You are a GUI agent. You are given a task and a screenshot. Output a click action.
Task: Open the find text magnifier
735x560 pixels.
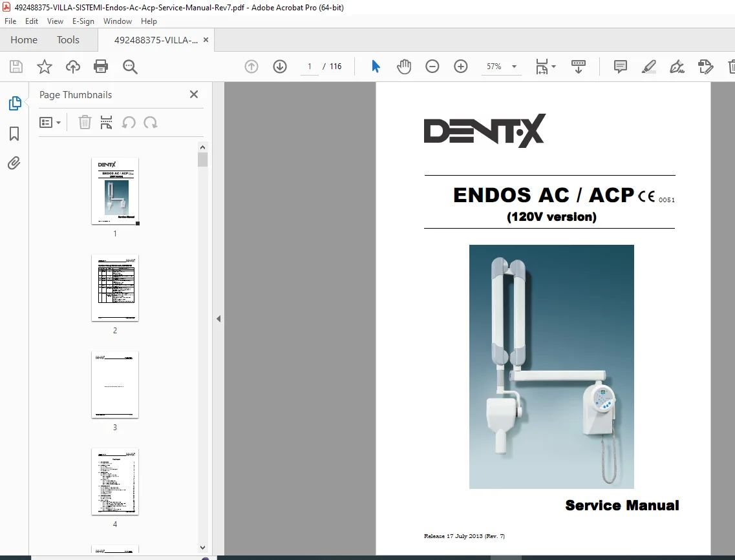click(130, 67)
